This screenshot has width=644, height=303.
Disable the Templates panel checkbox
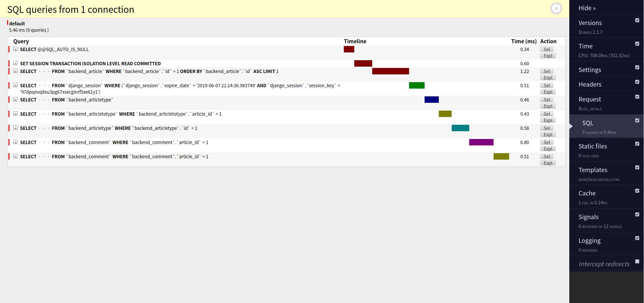(637, 167)
